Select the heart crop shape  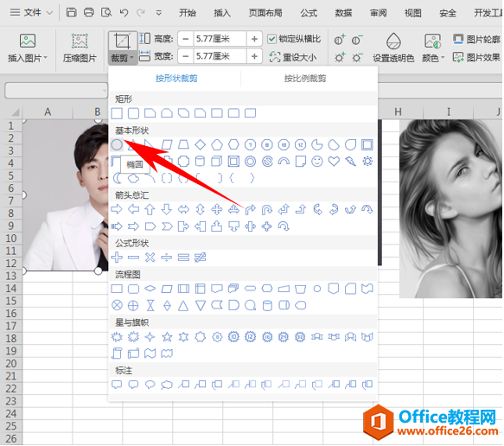click(334, 161)
